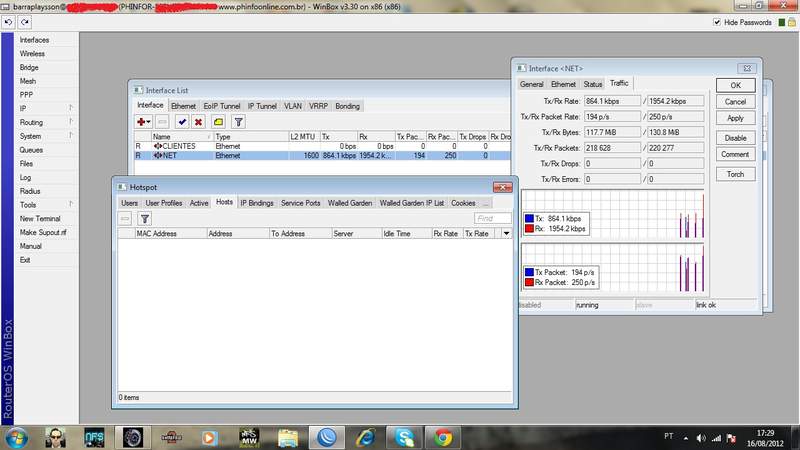Click the red plus add interface icon

(141, 122)
